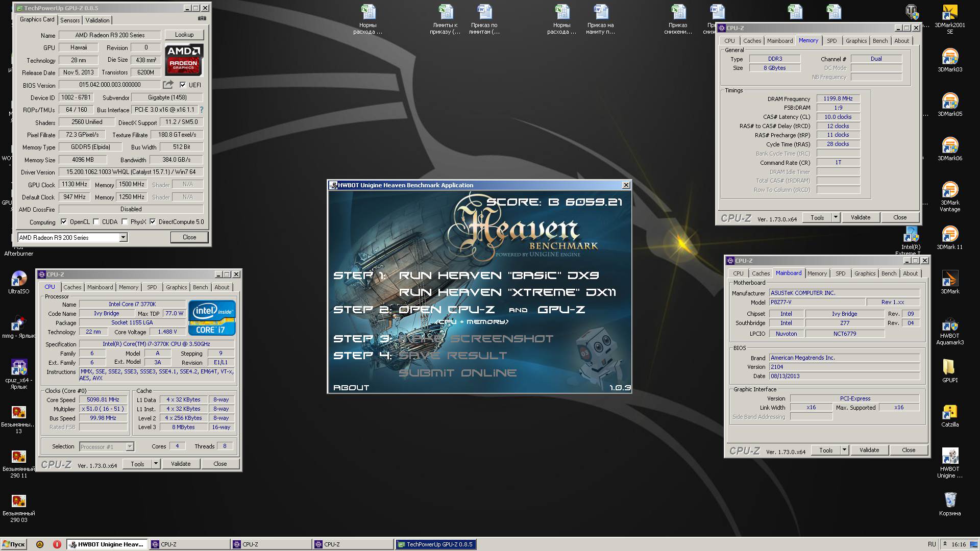Open the 3DMark 11 desktop shortcut
Viewport: 980px width, 551px height.
point(950,238)
